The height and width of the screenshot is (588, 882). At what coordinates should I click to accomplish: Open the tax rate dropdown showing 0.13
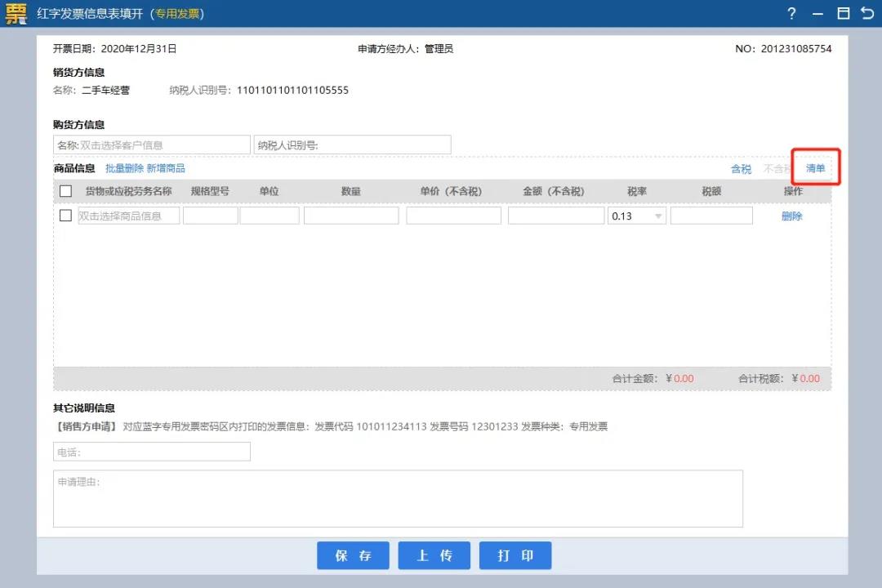(657, 215)
